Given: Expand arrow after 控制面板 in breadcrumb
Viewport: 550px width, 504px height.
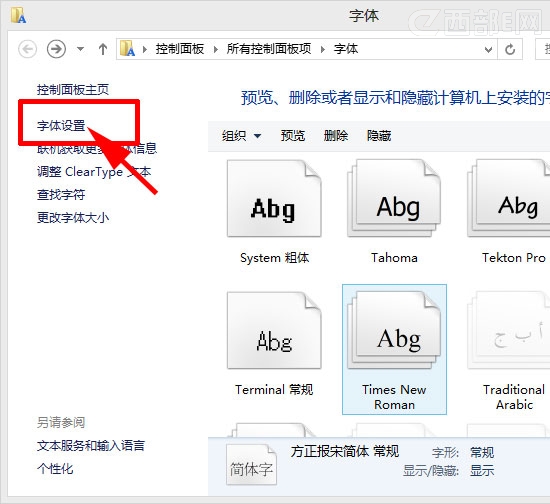Looking at the screenshot, I should point(216,49).
